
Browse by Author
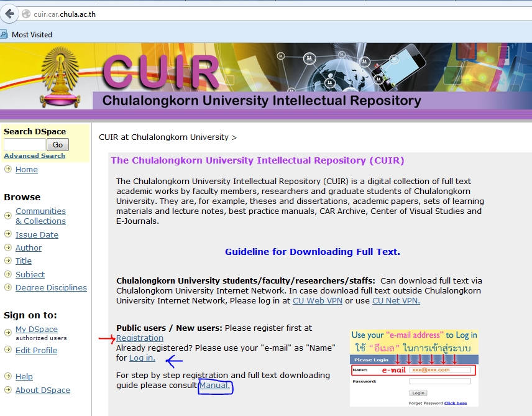tap(29, 248)
